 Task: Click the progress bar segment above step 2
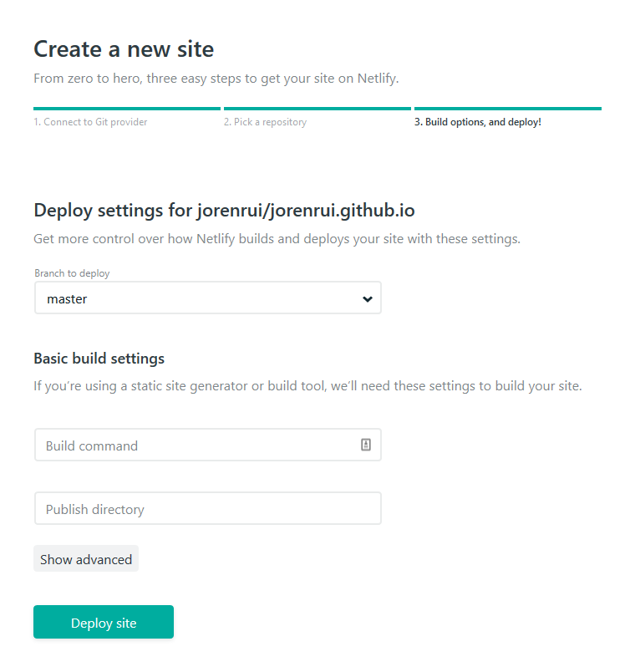tap(317, 109)
